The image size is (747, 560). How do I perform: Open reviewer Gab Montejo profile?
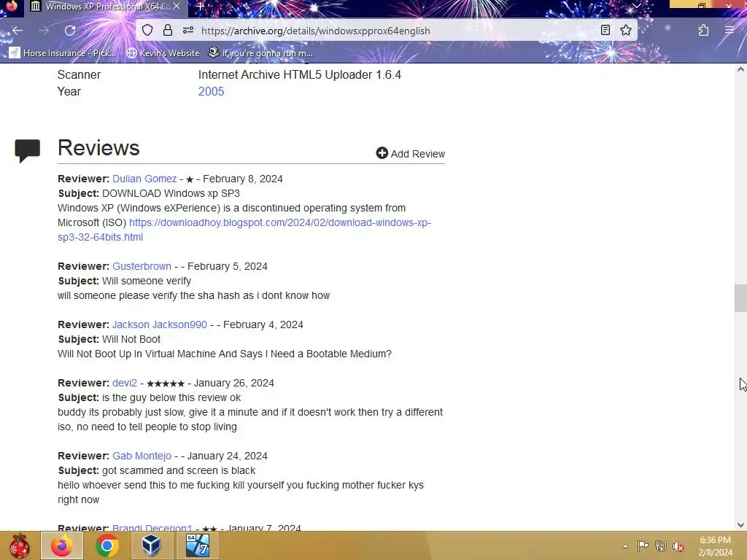coord(142,456)
